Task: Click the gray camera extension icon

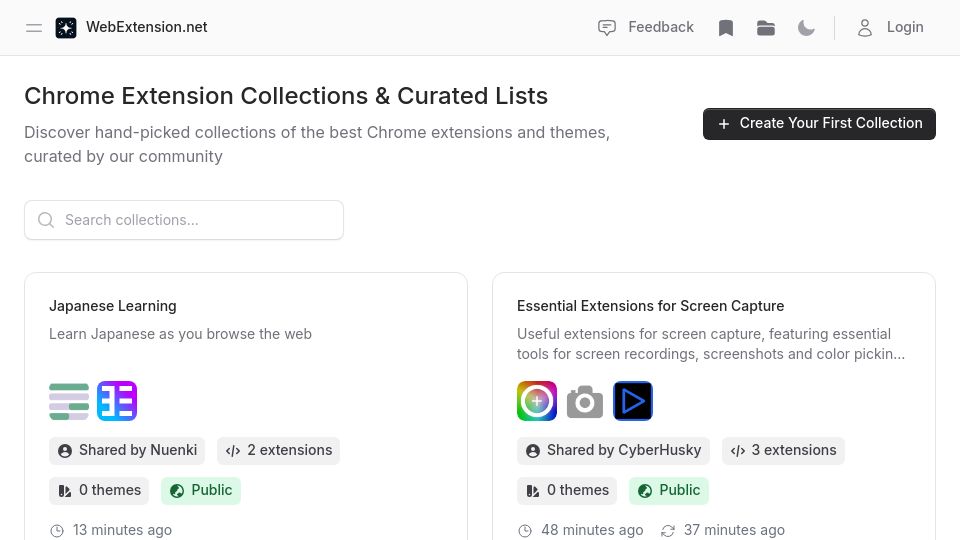Action: pos(585,401)
